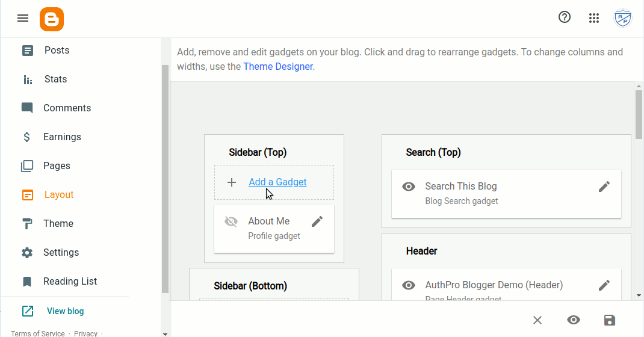
Task: Go to the Posts section
Action: tap(57, 51)
